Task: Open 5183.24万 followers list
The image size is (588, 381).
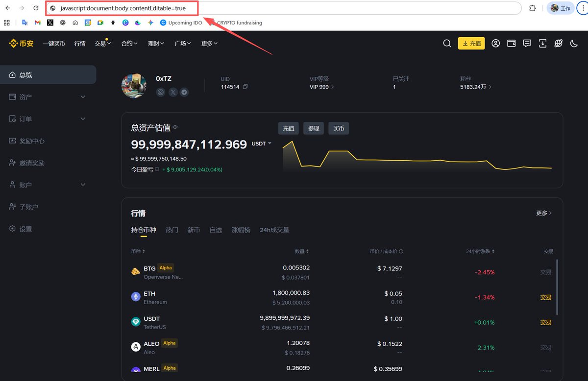Action: click(476, 87)
